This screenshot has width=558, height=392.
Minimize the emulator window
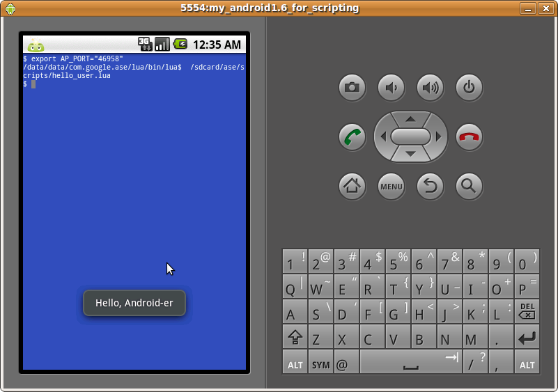(528, 8)
